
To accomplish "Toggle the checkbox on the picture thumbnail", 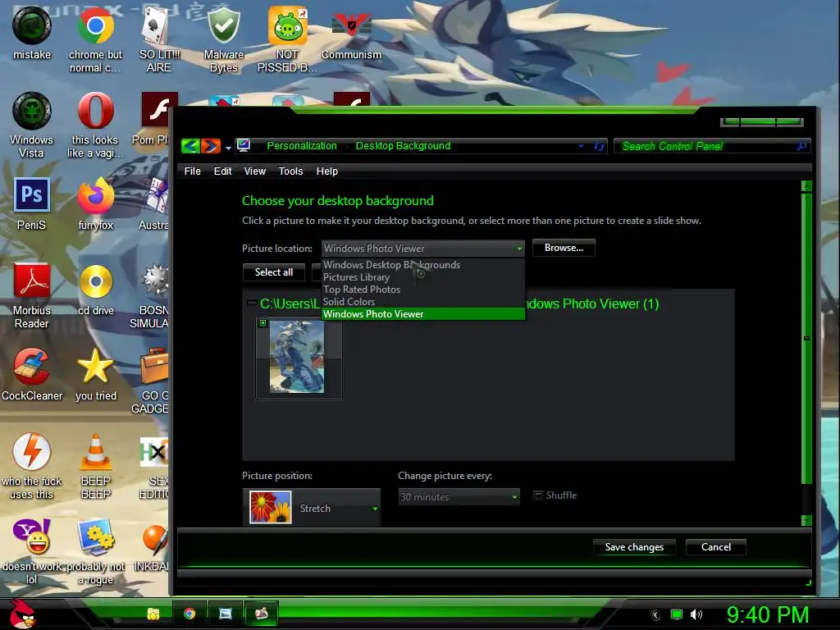I will [x=263, y=322].
